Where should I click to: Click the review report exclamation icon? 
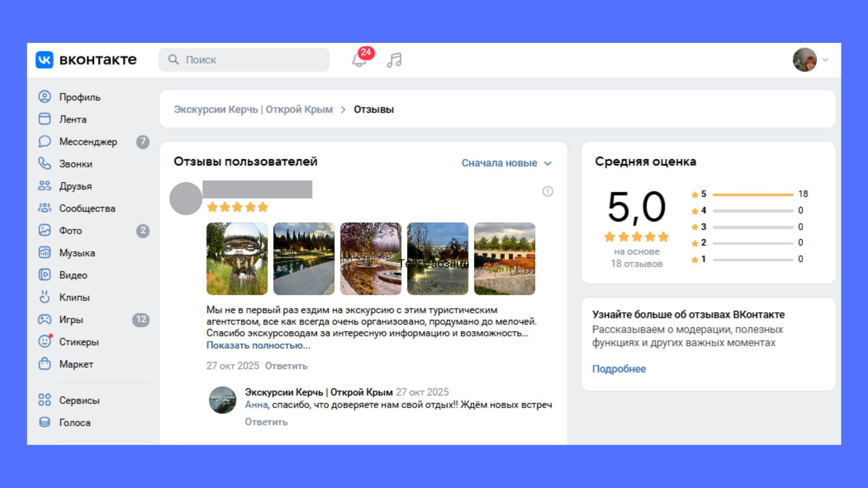(x=547, y=192)
